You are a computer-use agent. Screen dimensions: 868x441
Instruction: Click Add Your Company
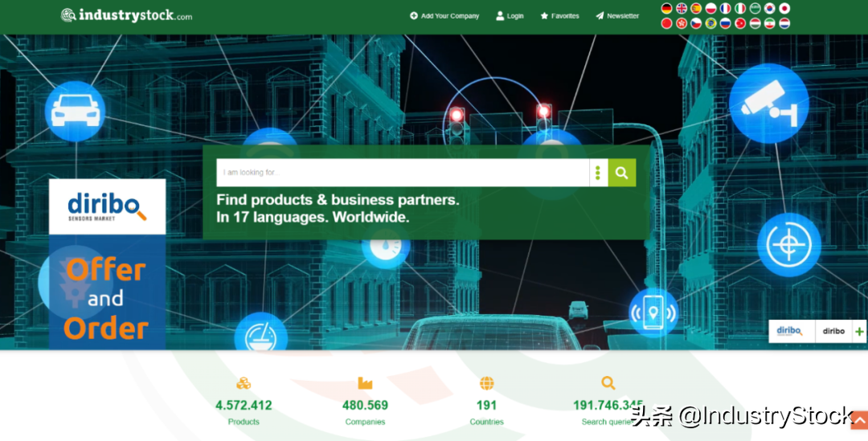(x=444, y=16)
